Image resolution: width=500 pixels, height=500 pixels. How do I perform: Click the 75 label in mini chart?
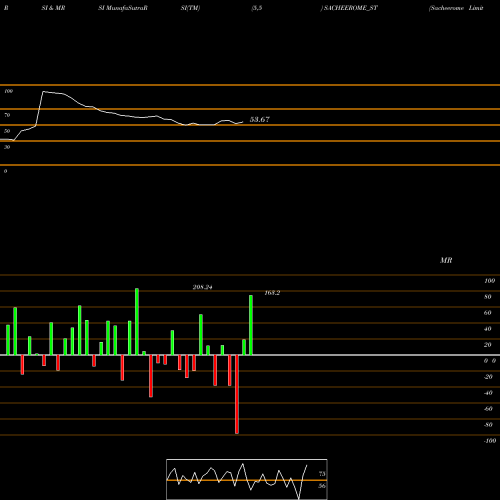[322, 474]
